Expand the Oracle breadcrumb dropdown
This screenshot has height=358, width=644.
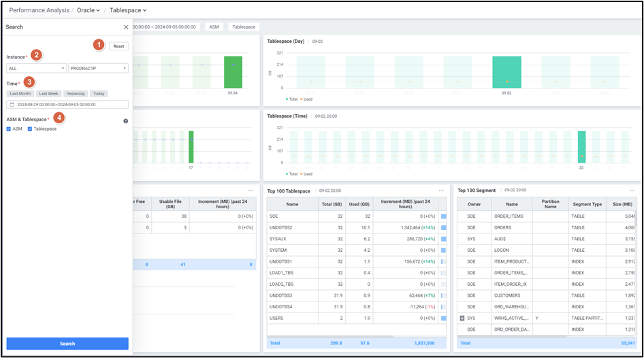click(x=88, y=10)
